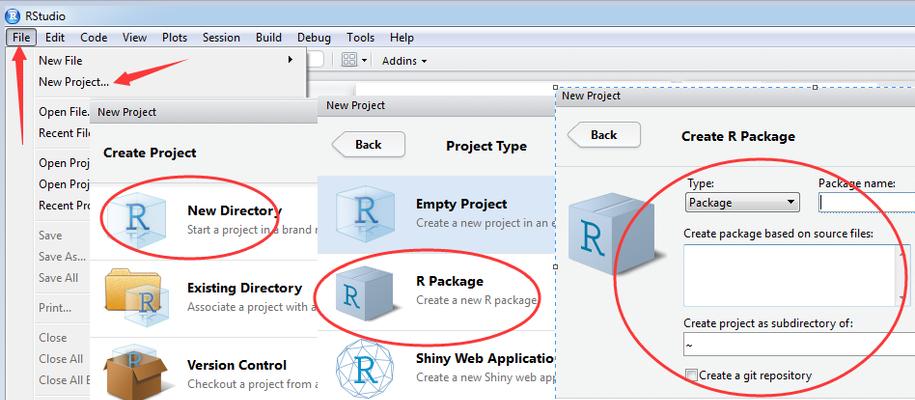Click the Print... menu entry
Screen dimensions: 915x400
pyautogui.click(x=55, y=307)
